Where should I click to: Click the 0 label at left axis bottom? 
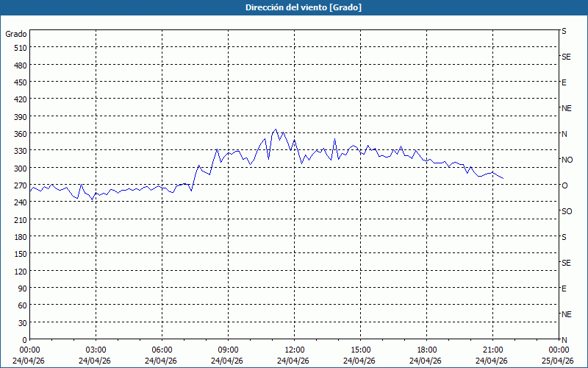(24, 340)
